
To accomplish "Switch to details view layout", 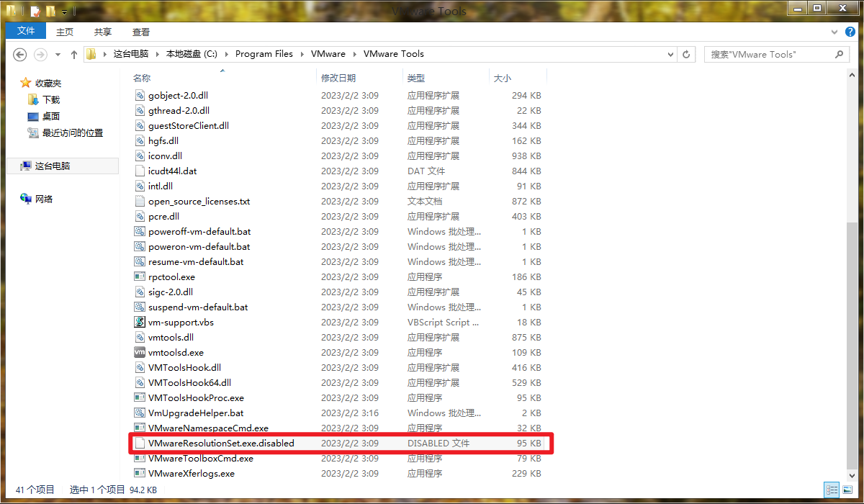I will point(832,490).
